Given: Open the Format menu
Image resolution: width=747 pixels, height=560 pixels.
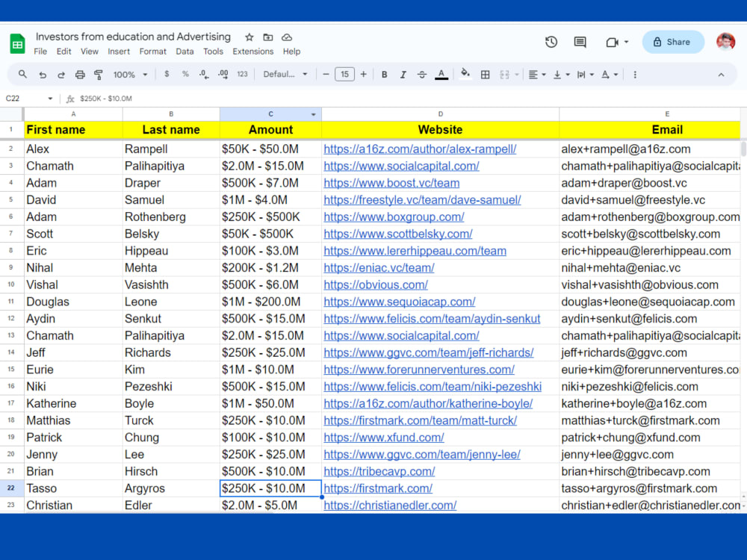Looking at the screenshot, I should tap(152, 52).
